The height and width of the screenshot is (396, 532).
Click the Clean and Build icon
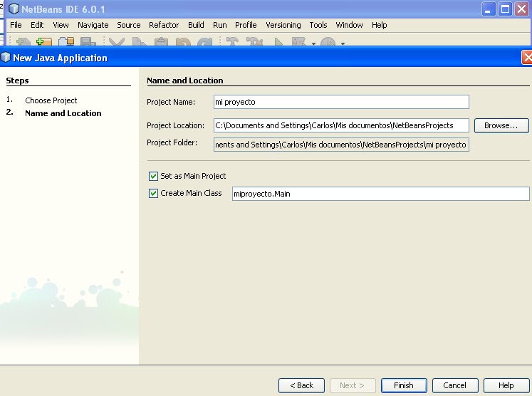pyautogui.click(x=254, y=42)
